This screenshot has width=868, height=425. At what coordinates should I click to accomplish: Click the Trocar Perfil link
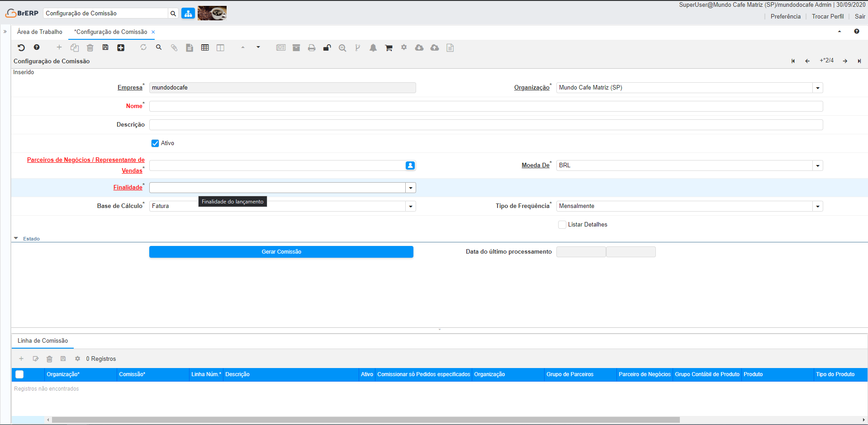coord(827,16)
